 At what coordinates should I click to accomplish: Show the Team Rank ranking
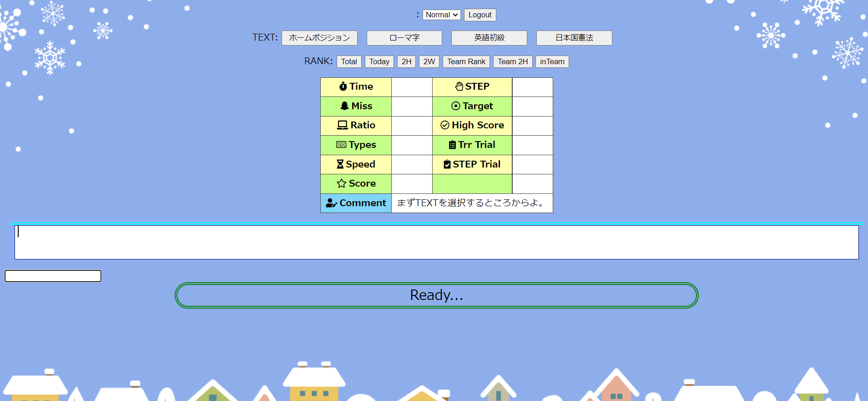click(466, 62)
